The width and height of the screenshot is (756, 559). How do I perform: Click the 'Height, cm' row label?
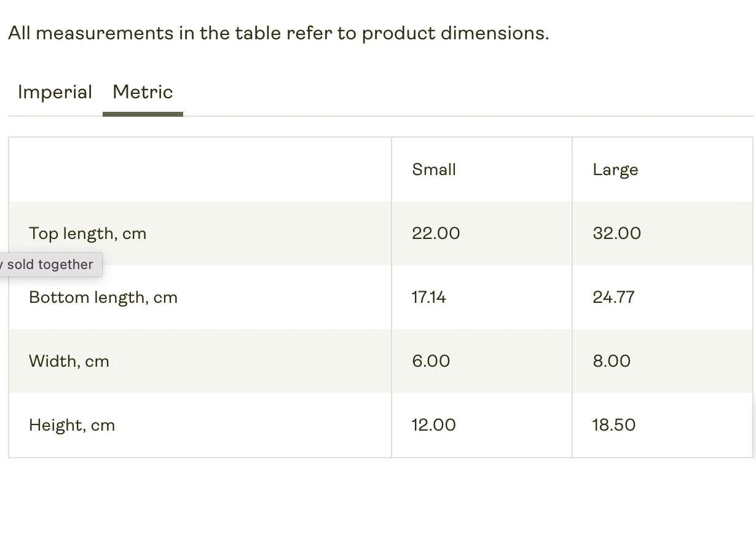(x=72, y=425)
